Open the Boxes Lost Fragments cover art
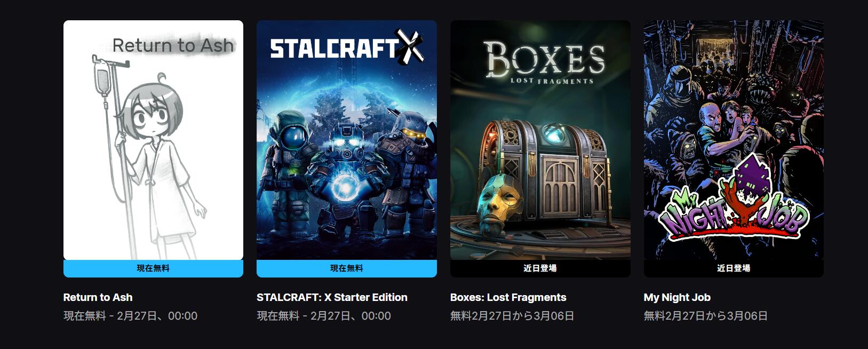 [540, 140]
